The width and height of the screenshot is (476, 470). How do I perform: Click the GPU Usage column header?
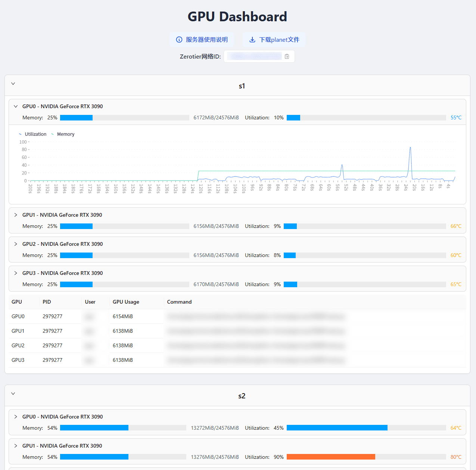126,302
